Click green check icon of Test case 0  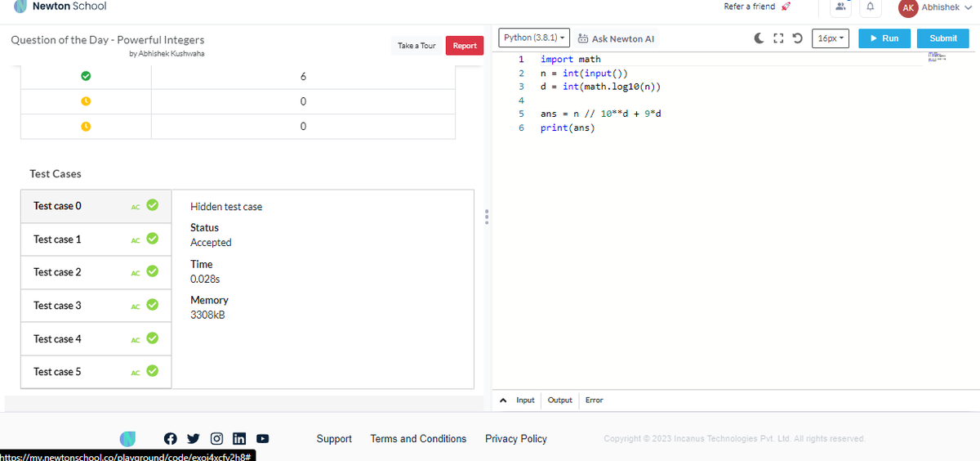click(152, 205)
